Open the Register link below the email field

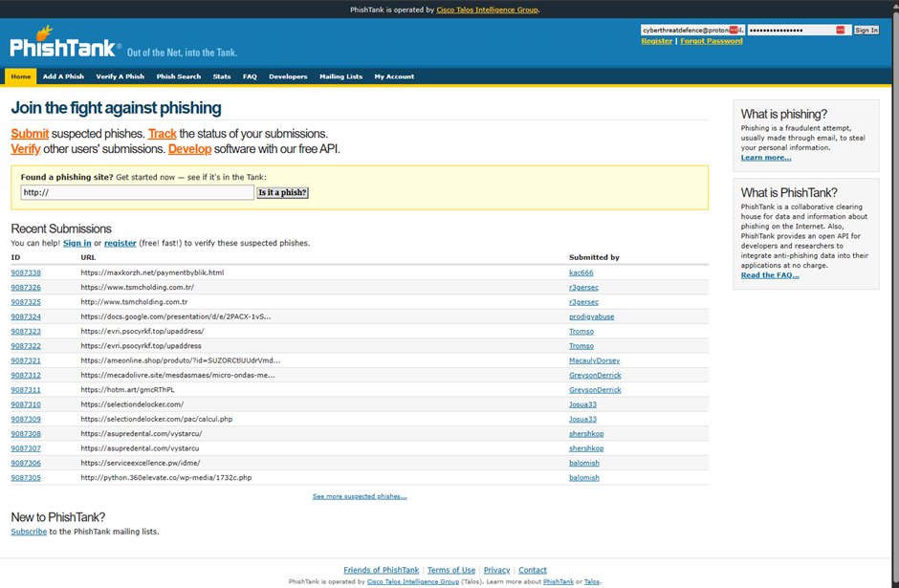click(x=656, y=41)
